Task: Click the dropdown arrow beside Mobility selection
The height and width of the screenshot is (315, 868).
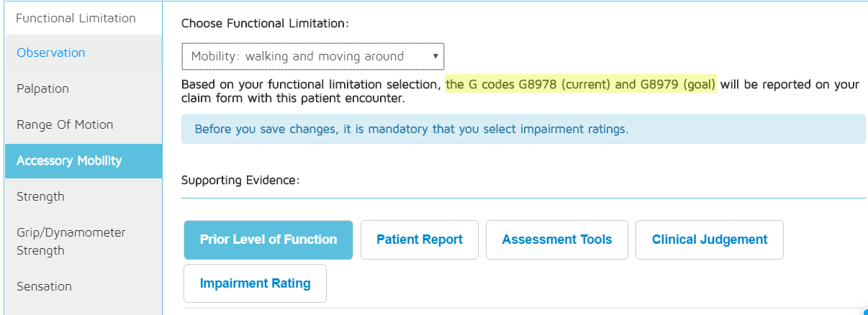Action: (435, 56)
